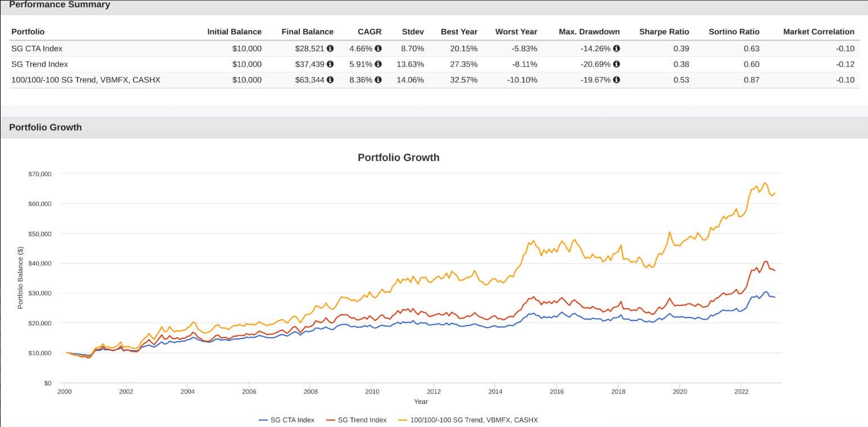
Task: Collapse the Portfolio Growth section
Action: (x=45, y=127)
